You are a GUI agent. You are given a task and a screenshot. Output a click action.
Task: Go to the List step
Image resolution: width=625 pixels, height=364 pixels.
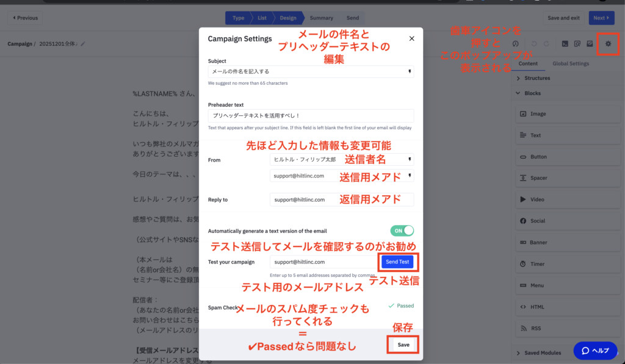tap(262, 18)
